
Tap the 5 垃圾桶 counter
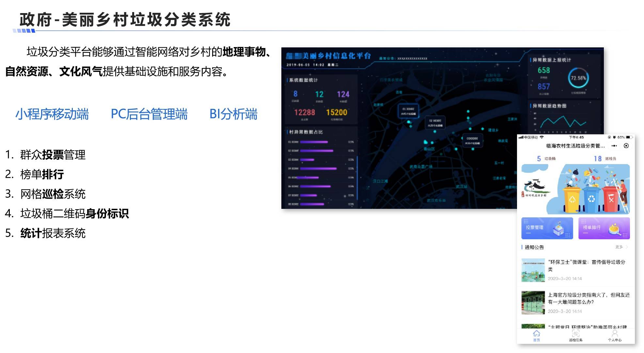[546, 159]
